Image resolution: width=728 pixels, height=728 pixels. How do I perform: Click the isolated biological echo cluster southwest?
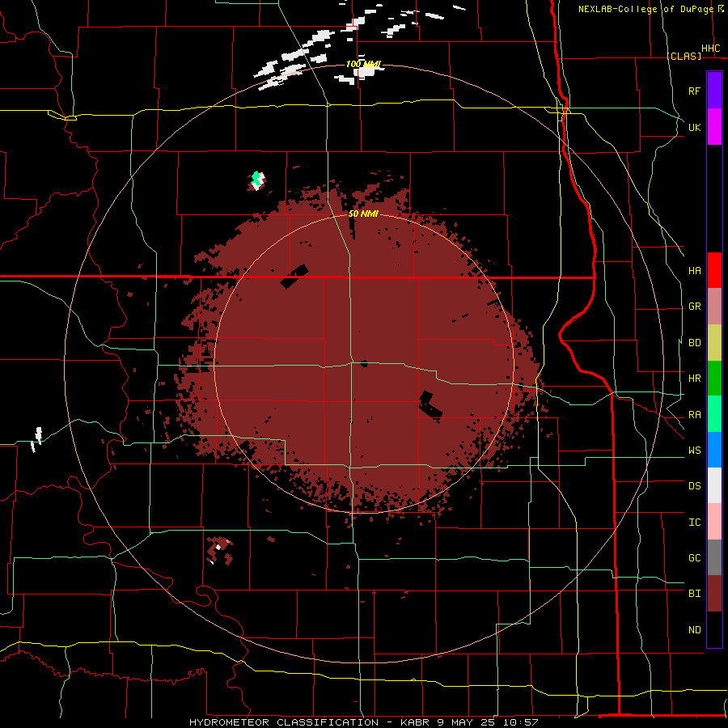click(x=219, y=550)
